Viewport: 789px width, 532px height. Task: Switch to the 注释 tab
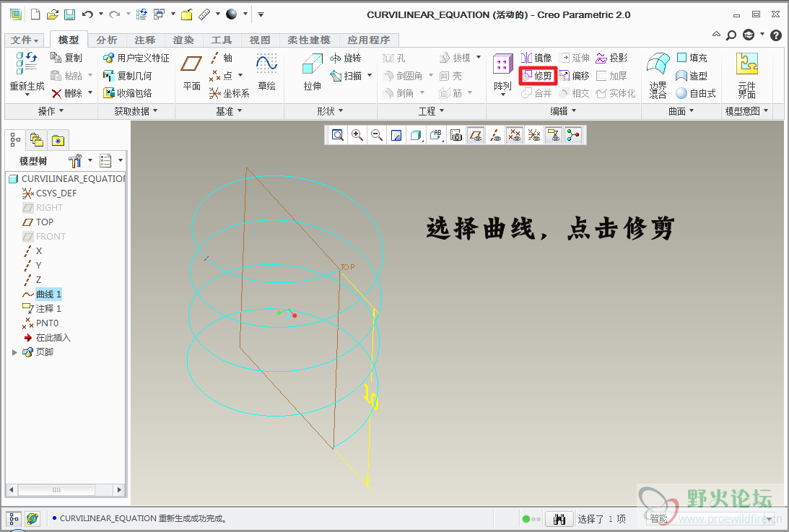click(x=145, y=40)
